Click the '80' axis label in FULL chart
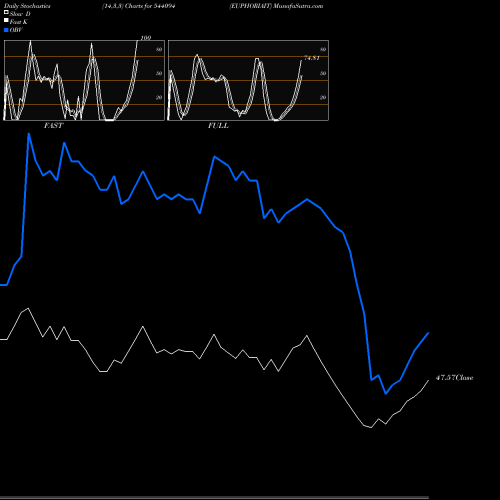This screenshot has width=500, height=500. (x=323, y=49)
